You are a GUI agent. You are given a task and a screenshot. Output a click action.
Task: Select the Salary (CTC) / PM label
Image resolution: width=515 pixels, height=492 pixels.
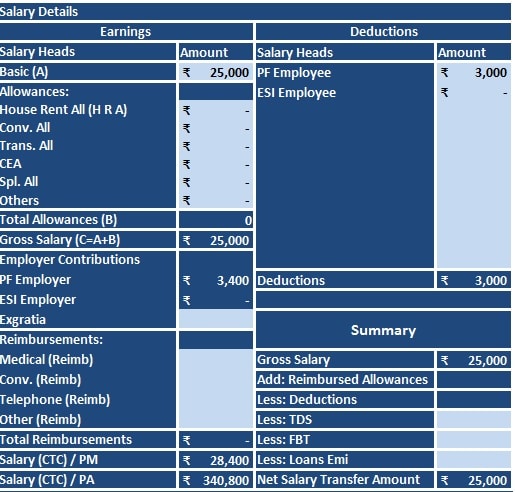click(x=88, y=460)
